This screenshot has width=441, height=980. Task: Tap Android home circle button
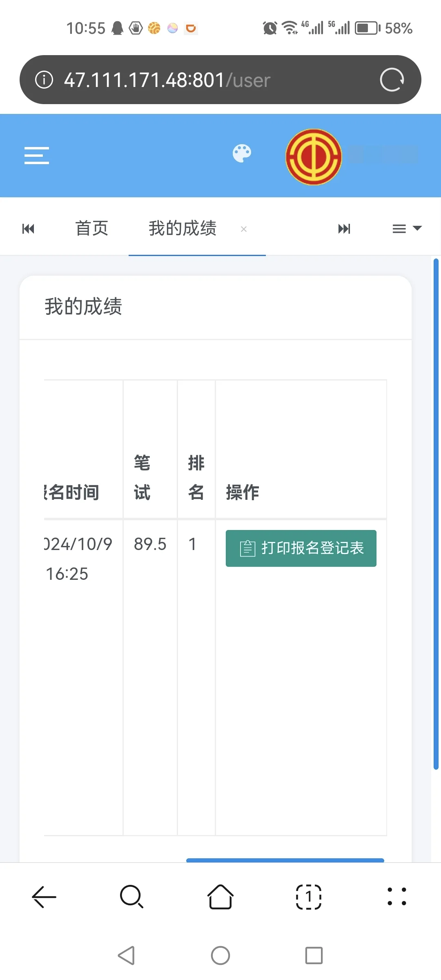pyautogui.click(x=220, y=955)
